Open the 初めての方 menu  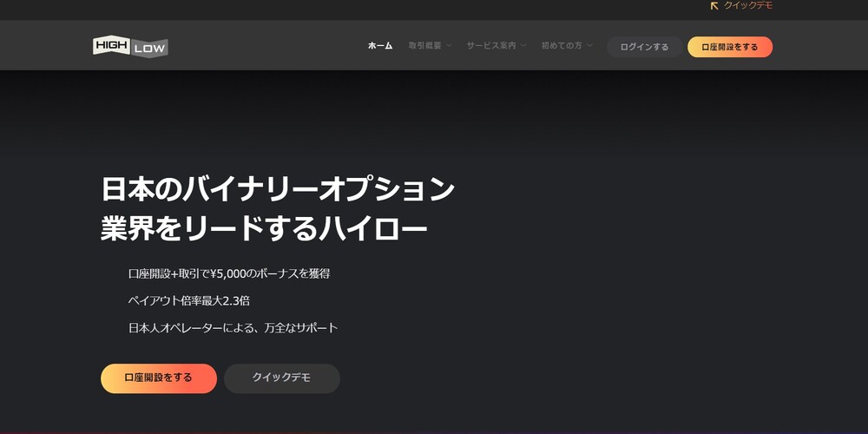(562, 46)
